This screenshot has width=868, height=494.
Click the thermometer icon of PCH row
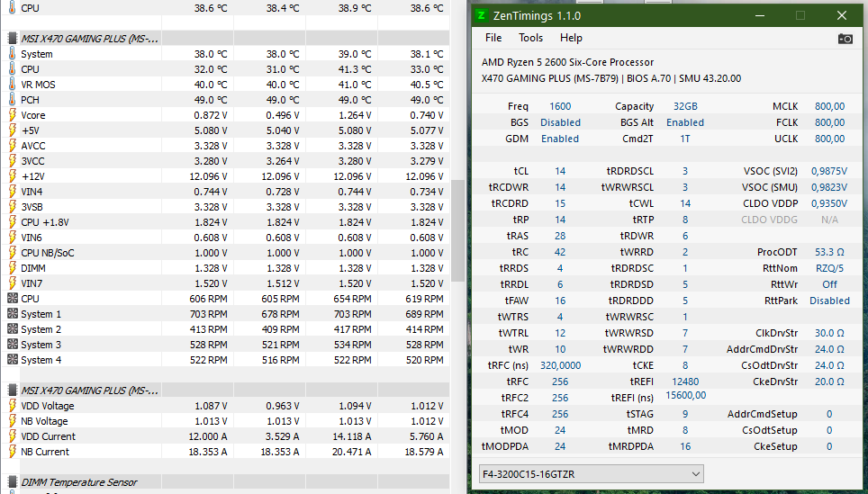[13, 100]
